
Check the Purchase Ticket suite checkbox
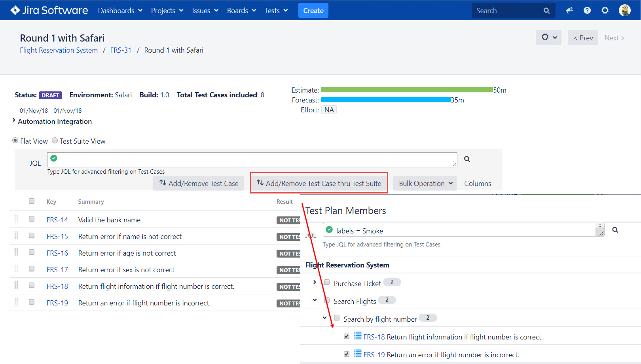[327, 282]
